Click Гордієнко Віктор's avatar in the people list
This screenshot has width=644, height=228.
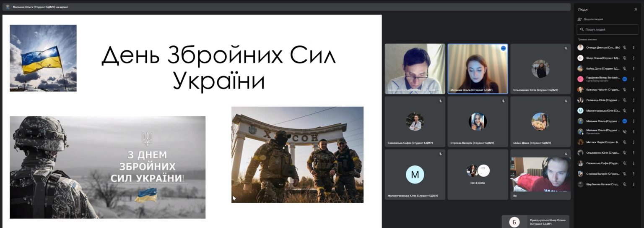pyautogui.click(x=580, y=79)
